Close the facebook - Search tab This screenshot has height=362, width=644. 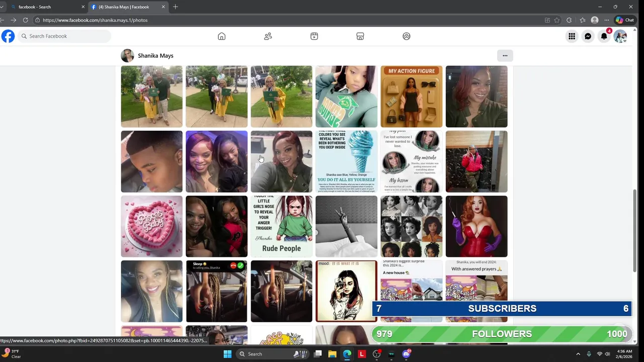coord(83,7)
